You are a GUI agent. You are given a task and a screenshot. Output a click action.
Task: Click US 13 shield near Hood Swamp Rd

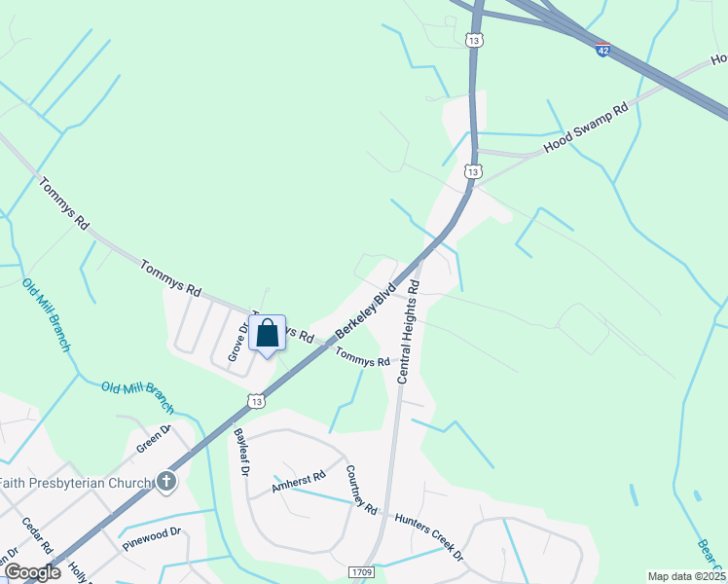[473, 171]
